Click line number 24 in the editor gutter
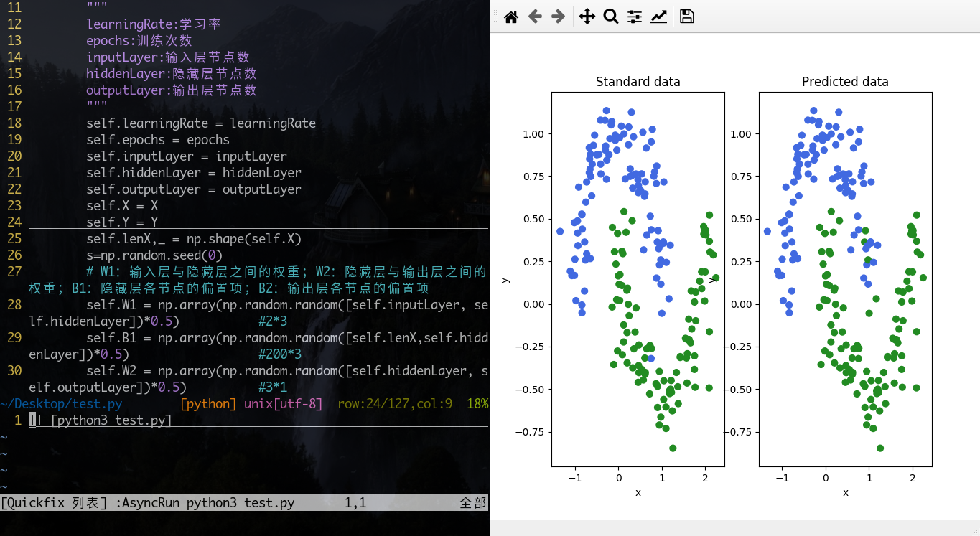 click(14, 222)
